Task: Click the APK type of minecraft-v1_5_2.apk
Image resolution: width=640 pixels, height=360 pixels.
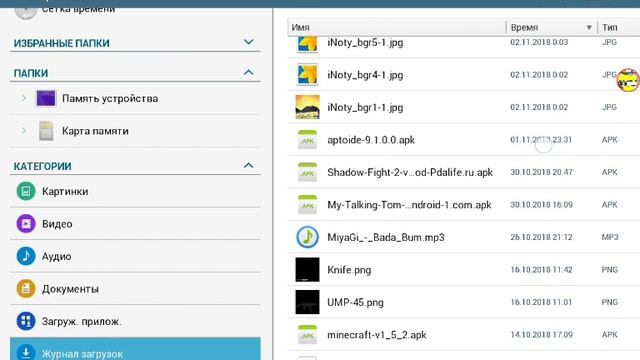Action: (x=609, y=335)
